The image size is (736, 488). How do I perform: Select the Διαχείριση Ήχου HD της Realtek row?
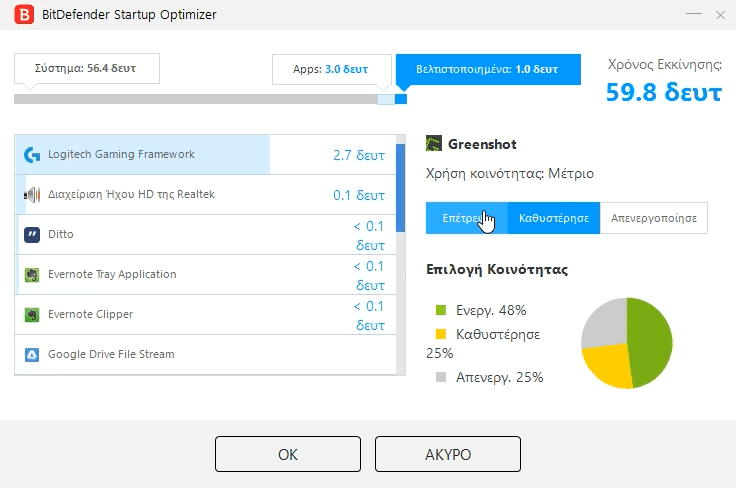pyautogui.click(x=206, y=195)
